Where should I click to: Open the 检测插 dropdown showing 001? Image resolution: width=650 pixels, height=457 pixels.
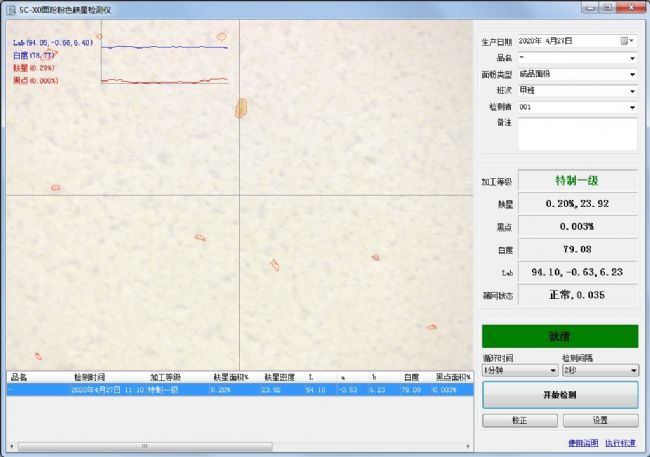click(632, 107)
